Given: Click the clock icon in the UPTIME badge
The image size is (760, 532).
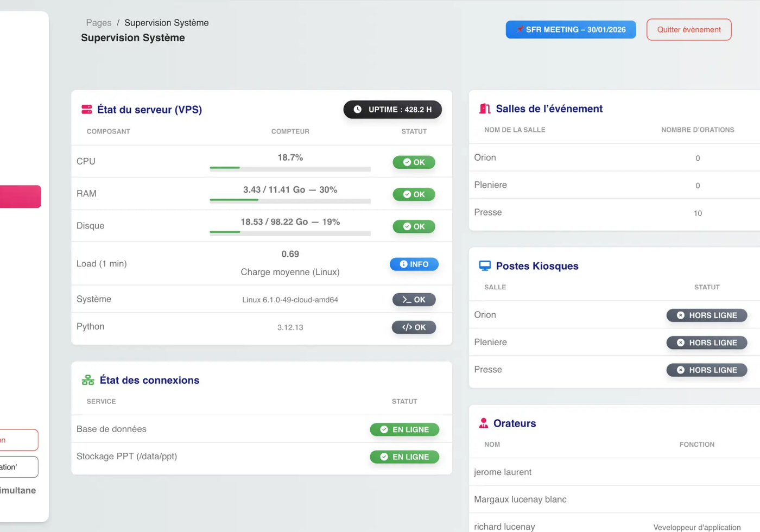Looking at the screenshot, I should pos(358,109).
